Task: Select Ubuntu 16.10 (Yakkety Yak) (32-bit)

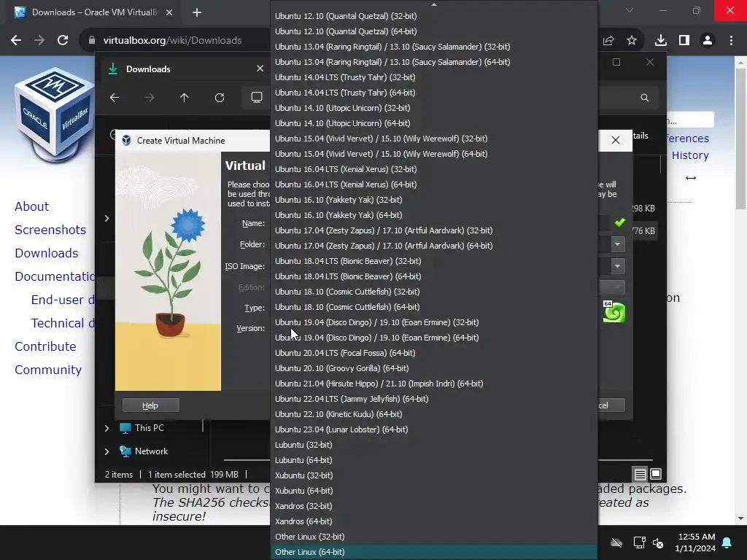Action: 434,200
